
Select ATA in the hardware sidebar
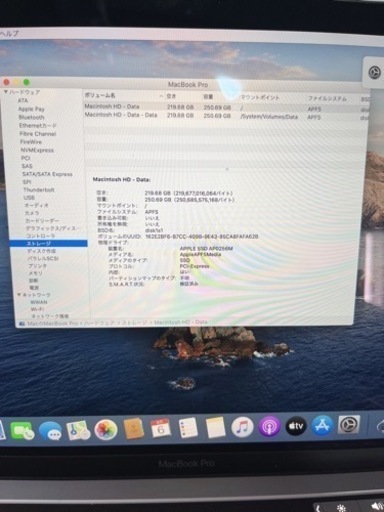coord(23,100)
